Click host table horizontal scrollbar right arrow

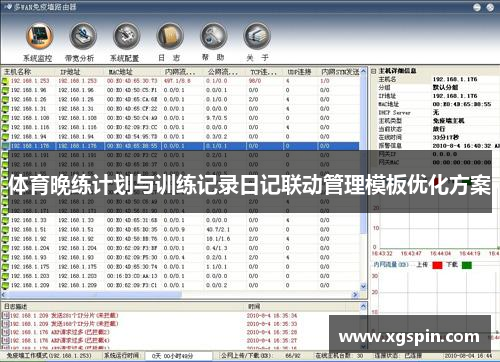(x=355, y=294)
